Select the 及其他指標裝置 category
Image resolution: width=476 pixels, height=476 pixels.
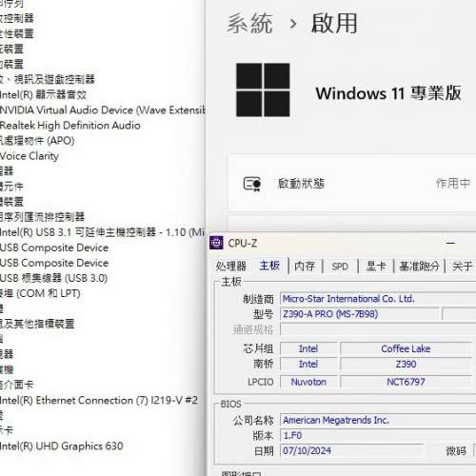point(37,324)
